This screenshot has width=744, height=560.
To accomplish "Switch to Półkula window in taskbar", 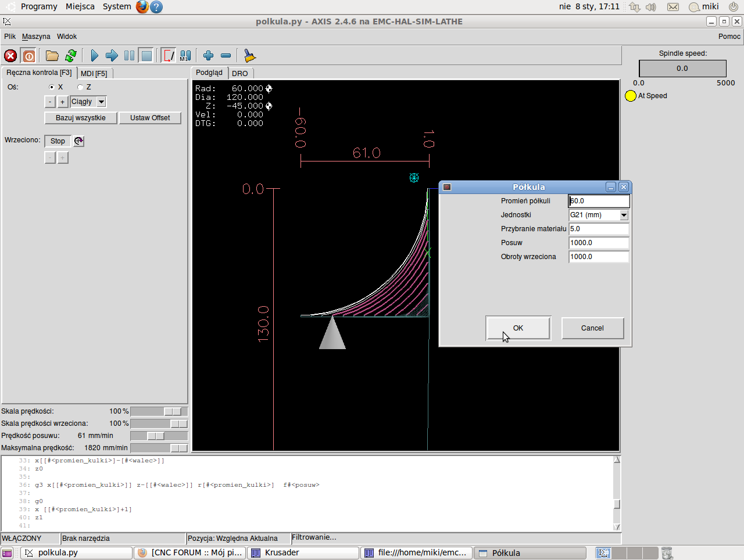I will [x=530, y=553].
